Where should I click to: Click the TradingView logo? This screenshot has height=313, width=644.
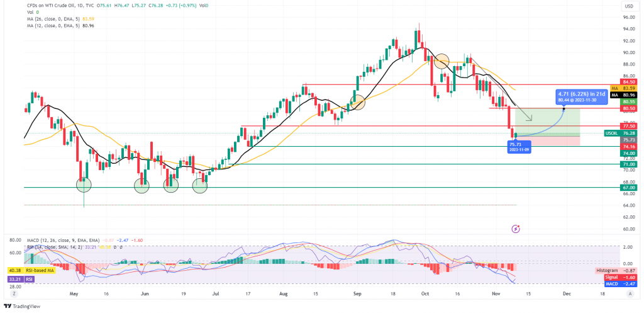point(22,307)
